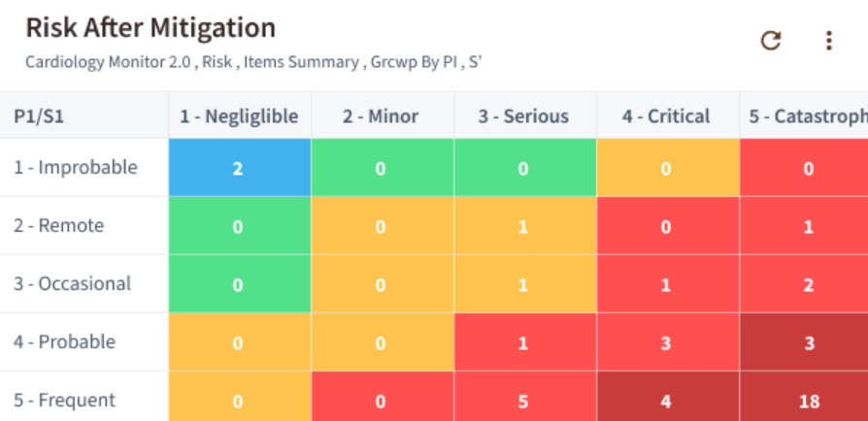Click the "Risk After Mitigation" widget title

click(x=150, y=27)
